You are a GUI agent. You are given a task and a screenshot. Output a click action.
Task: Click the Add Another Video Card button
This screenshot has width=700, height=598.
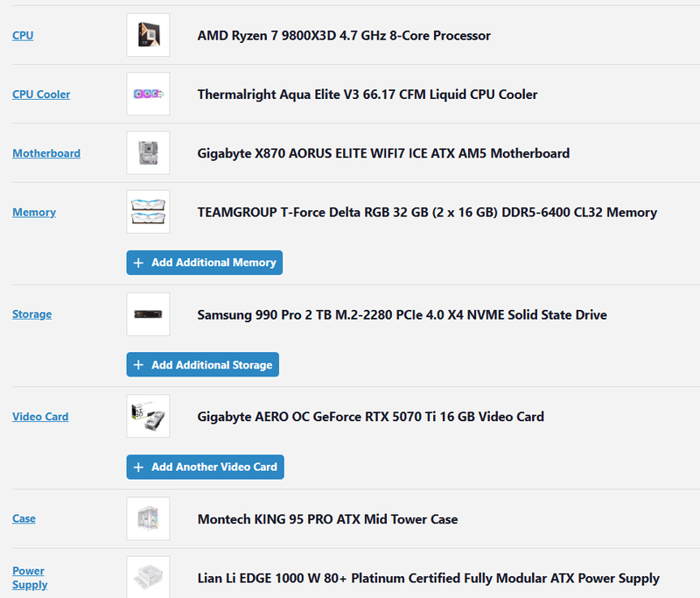[206, 468]
